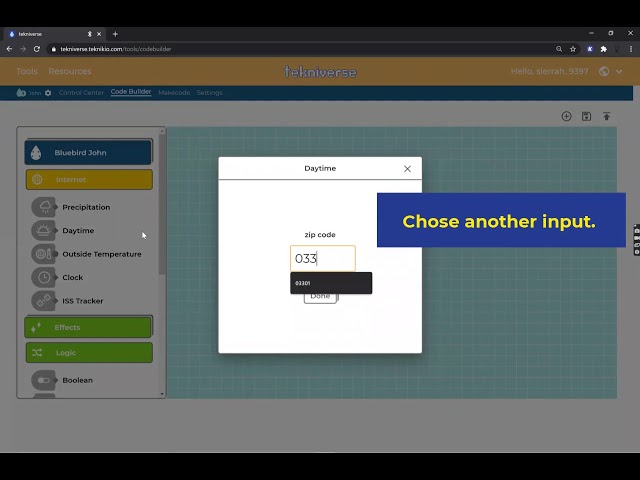Image resolution: width=640 pixels, height=480 pixels.
Task: Bookmark this page with star icon
Action: [573, 49]
